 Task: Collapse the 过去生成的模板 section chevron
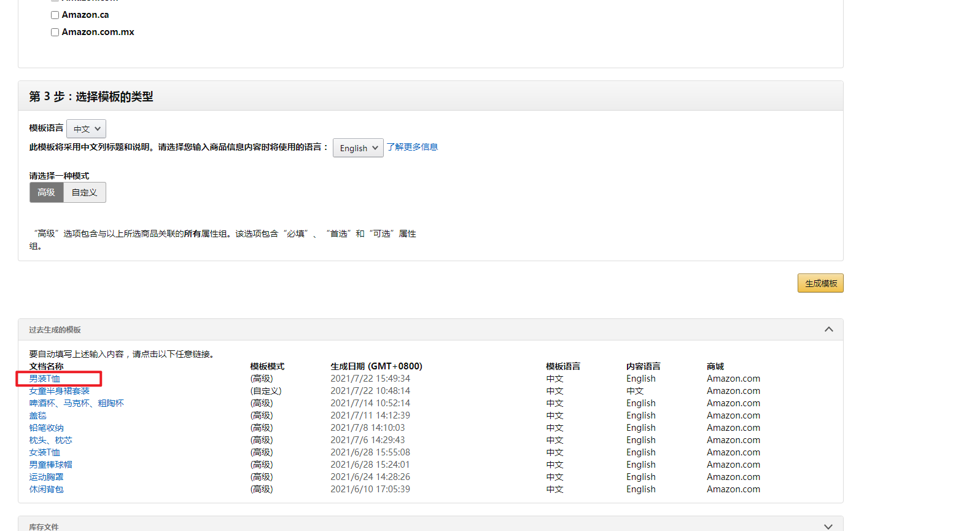[x=828, y=329]
